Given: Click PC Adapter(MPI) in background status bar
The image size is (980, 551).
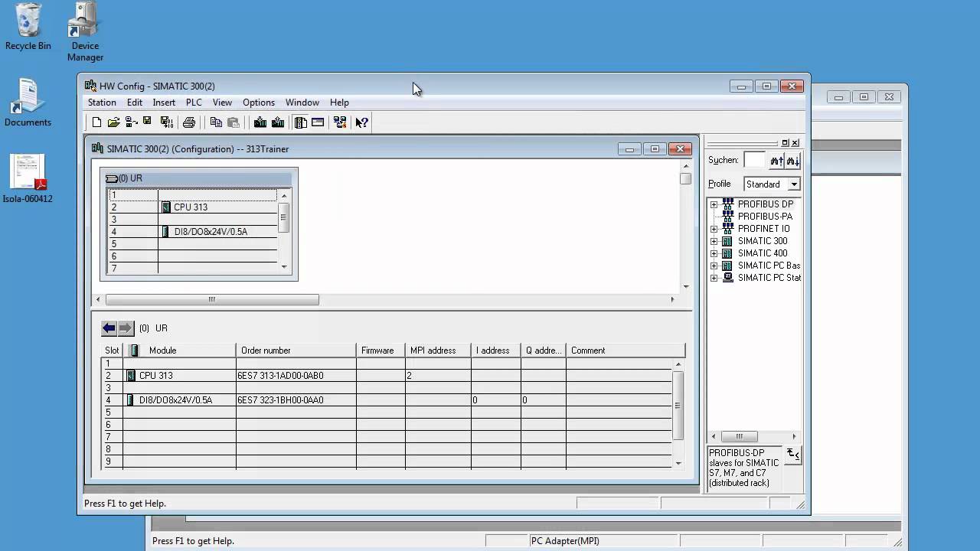Looking at the screenshot, I should (565, 541).
